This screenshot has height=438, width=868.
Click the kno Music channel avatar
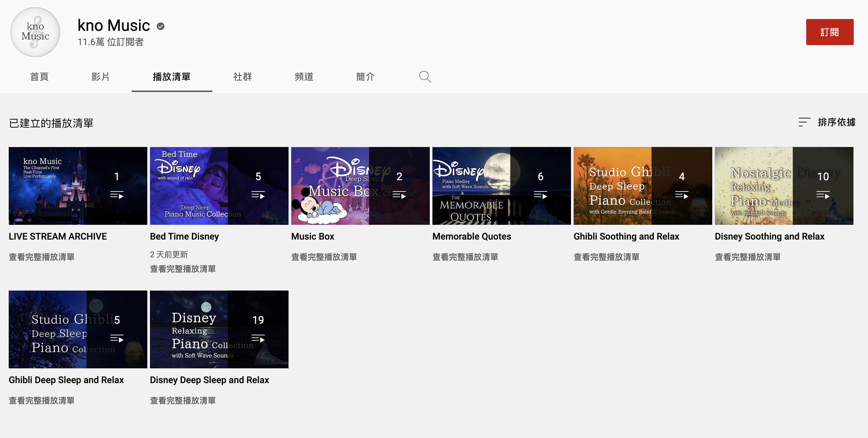point(35,32)
